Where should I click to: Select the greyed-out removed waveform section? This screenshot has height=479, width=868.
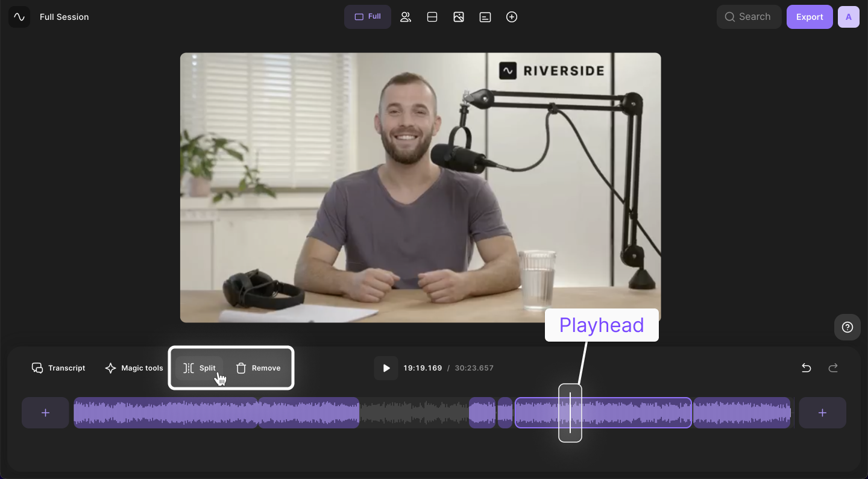[414, 413]
